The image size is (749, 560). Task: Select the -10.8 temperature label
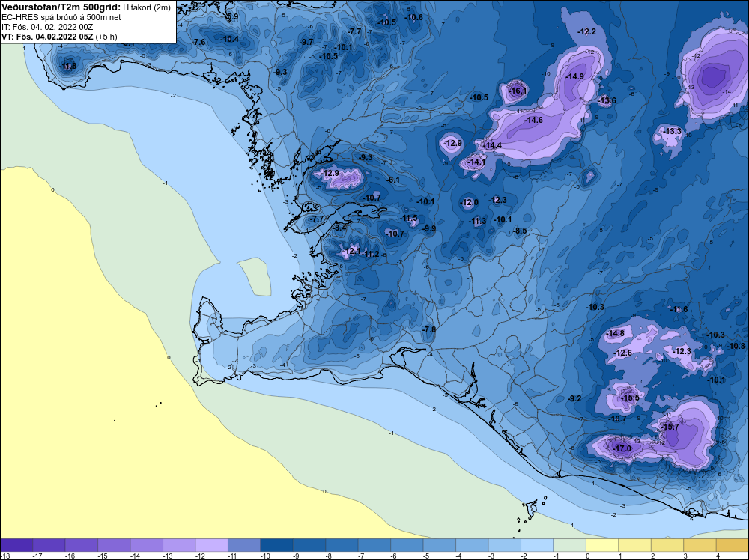click(736, 346)
